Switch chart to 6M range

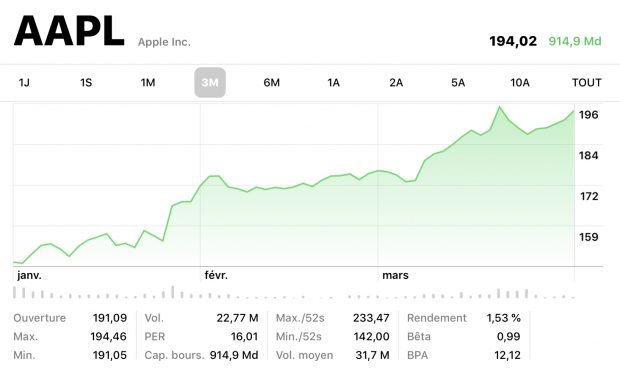point(272,83)
